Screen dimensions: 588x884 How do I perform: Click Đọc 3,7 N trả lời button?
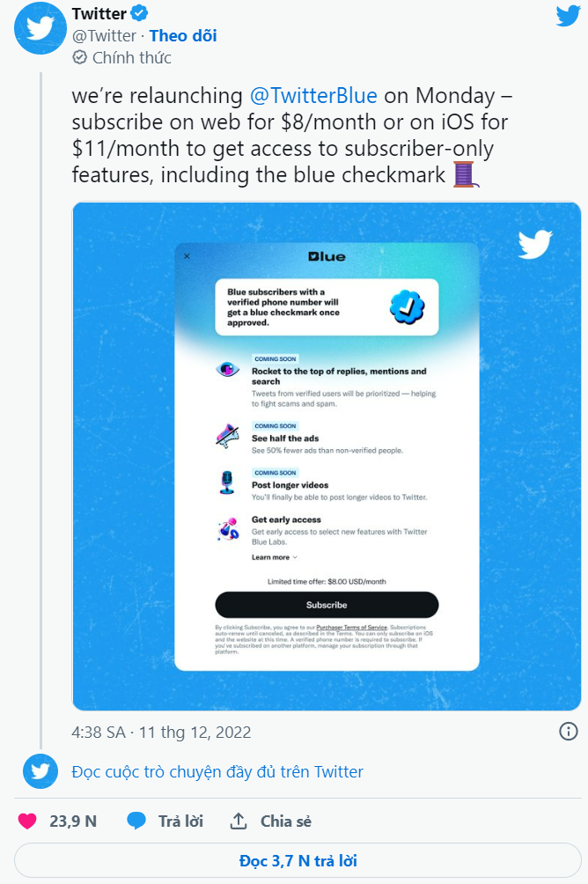click(x=298, y=860)
